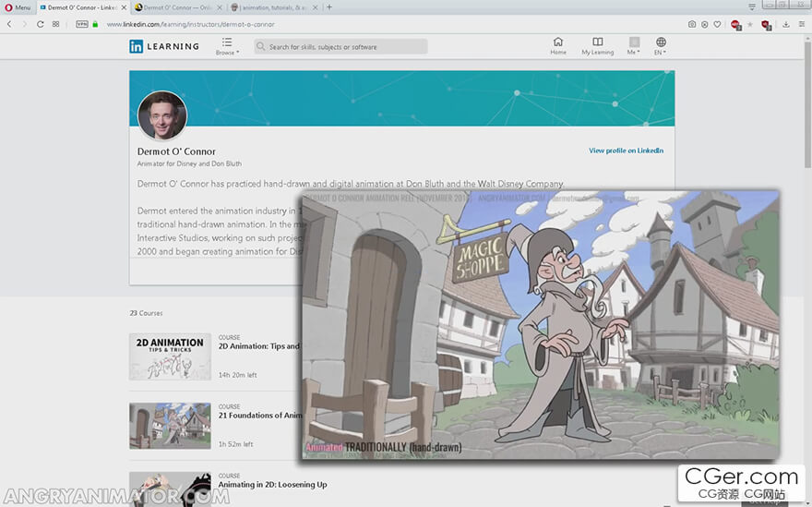812x507 pixels.
Task: Click the page vertical scrollbar thumb
Action: tap(807, 103)
